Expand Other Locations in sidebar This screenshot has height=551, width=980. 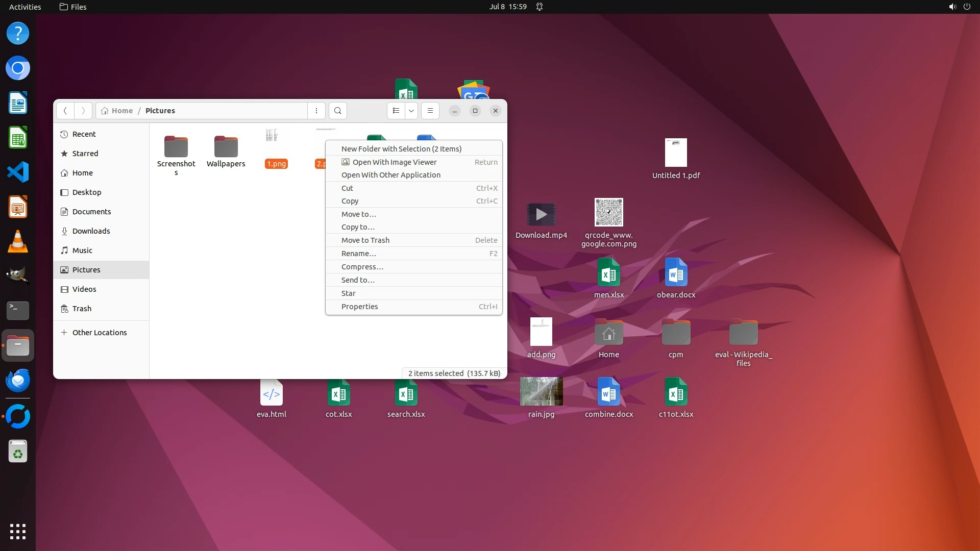point(100,333)
